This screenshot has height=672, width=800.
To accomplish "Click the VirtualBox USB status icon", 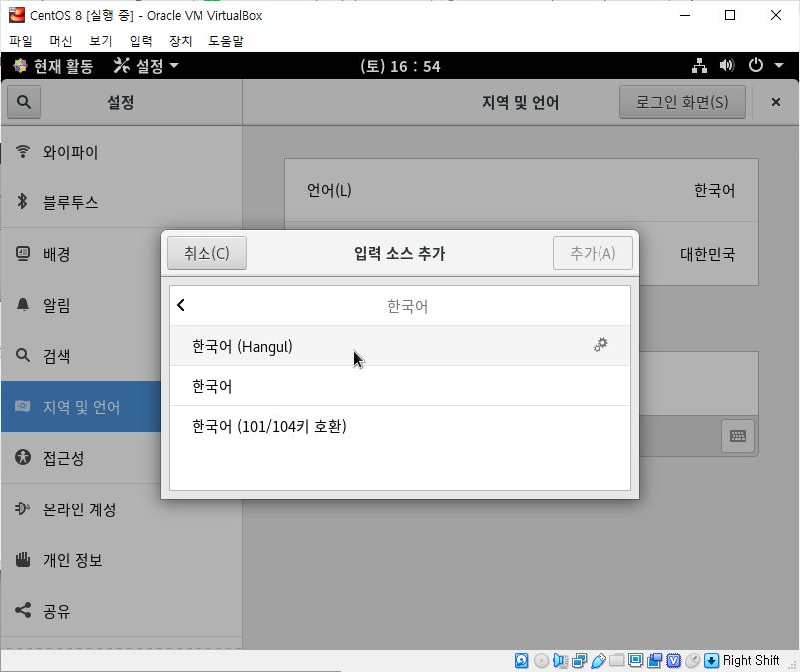I will click(x=598, y=661).
